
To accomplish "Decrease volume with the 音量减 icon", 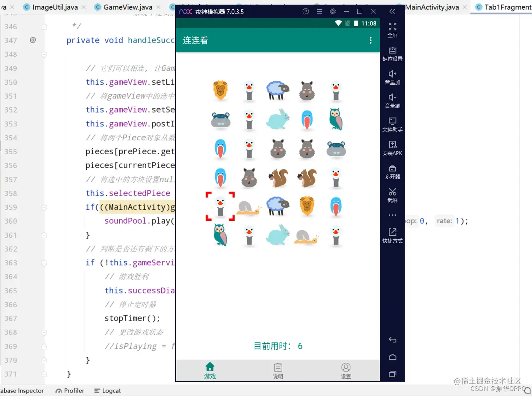I will [x=392, y=101].
